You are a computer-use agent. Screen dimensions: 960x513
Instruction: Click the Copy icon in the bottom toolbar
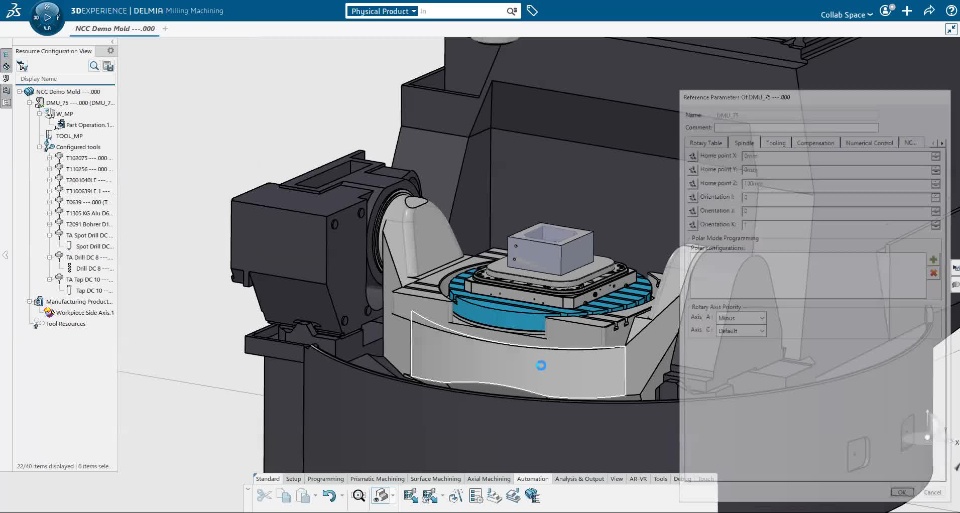(284, 495)
